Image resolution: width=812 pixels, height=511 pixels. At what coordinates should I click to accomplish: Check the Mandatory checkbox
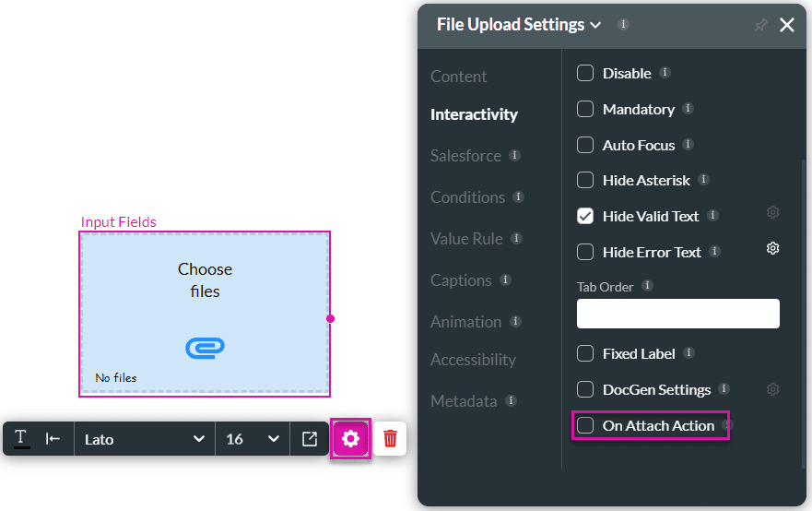585,109
